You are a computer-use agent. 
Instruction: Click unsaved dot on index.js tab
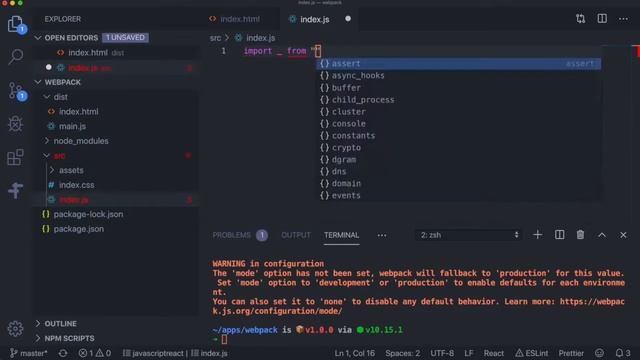(348, 19)
